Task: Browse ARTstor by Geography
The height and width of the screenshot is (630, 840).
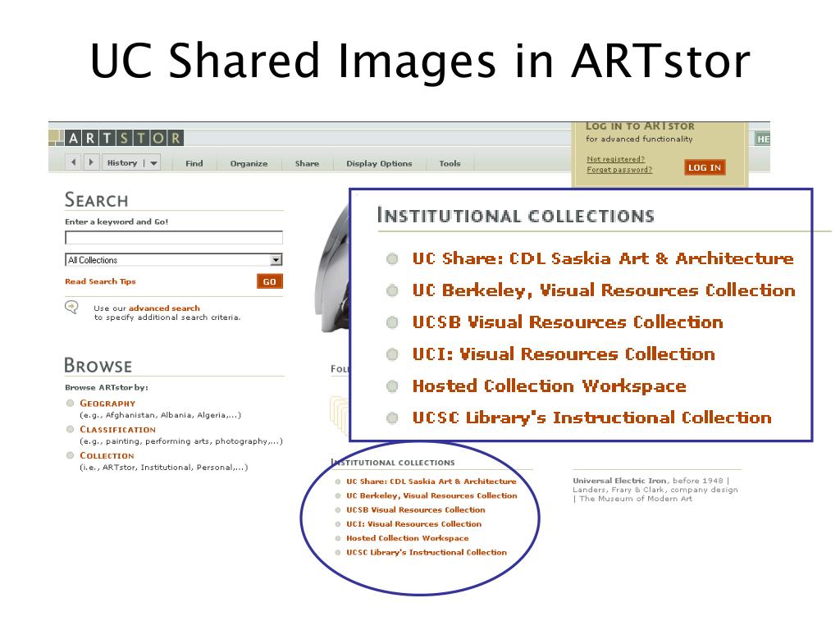Action: pos(107,404)
